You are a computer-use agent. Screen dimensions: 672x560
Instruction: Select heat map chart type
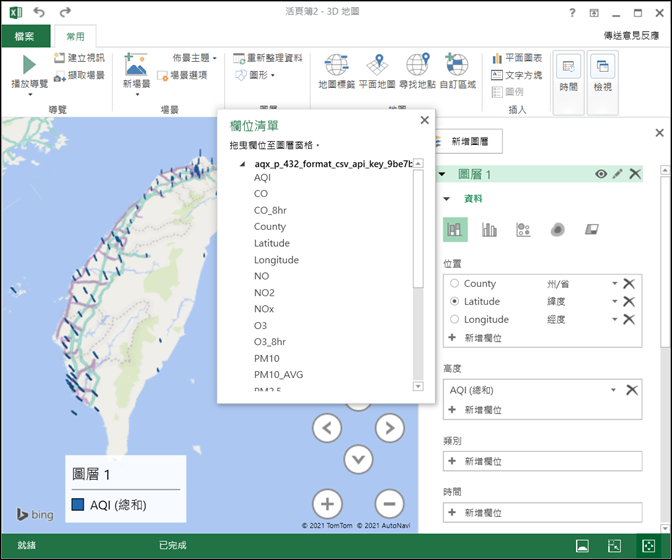tap(558, 230)
